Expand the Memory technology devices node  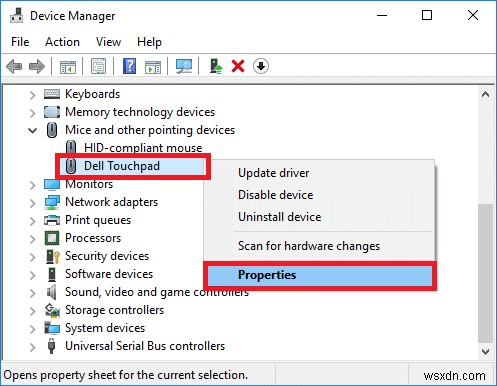click(32, 113)
